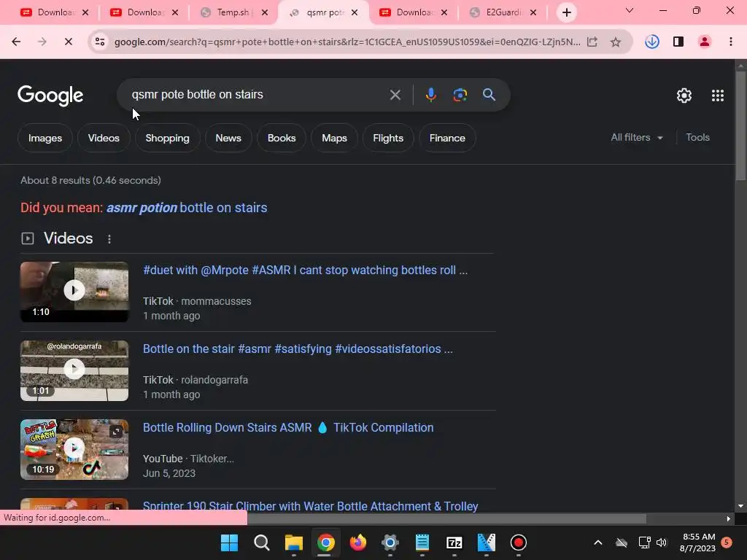Viewport: 747px width, 560px height.
Task: Open 'Bottle Rolling Down Stairs ASMR' result
Action: tap(288, 427)
